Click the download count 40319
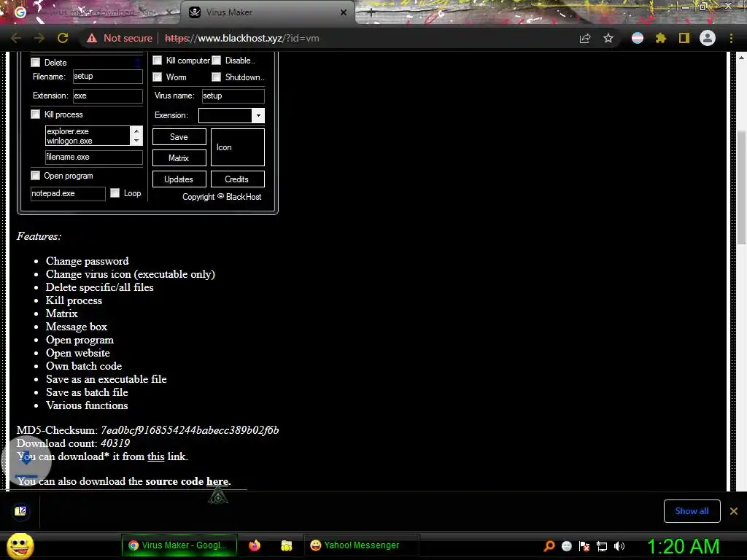 [115, 443]
